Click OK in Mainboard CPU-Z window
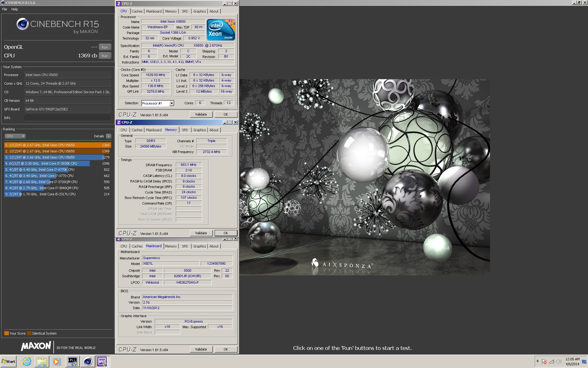This screenshot has height=368, width=588. [226, 349]
